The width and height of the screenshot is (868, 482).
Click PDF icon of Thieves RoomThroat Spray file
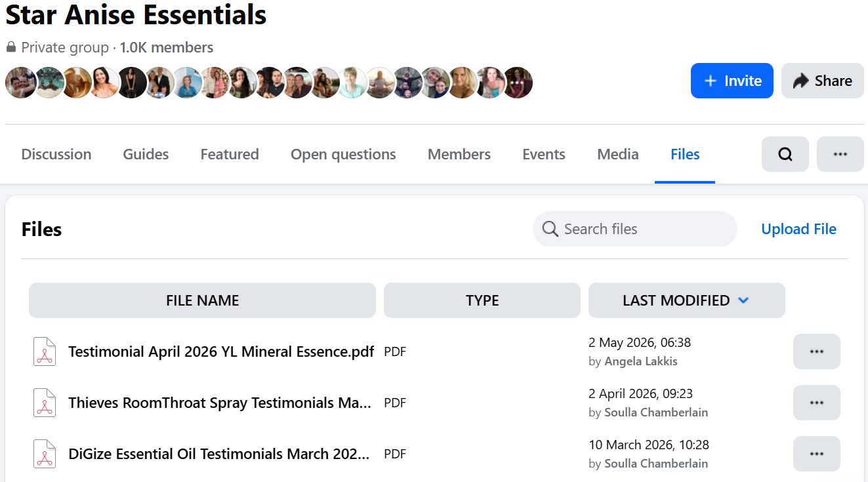45,403
